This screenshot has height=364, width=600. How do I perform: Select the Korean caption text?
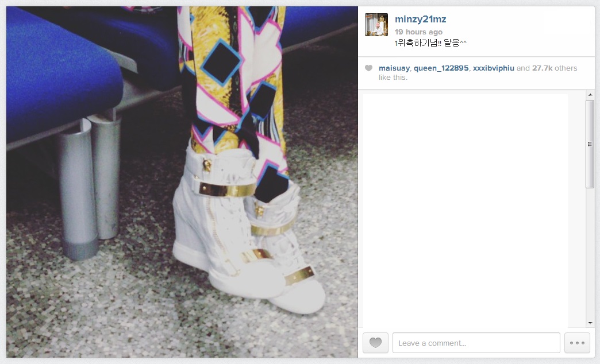coord(430,43)
